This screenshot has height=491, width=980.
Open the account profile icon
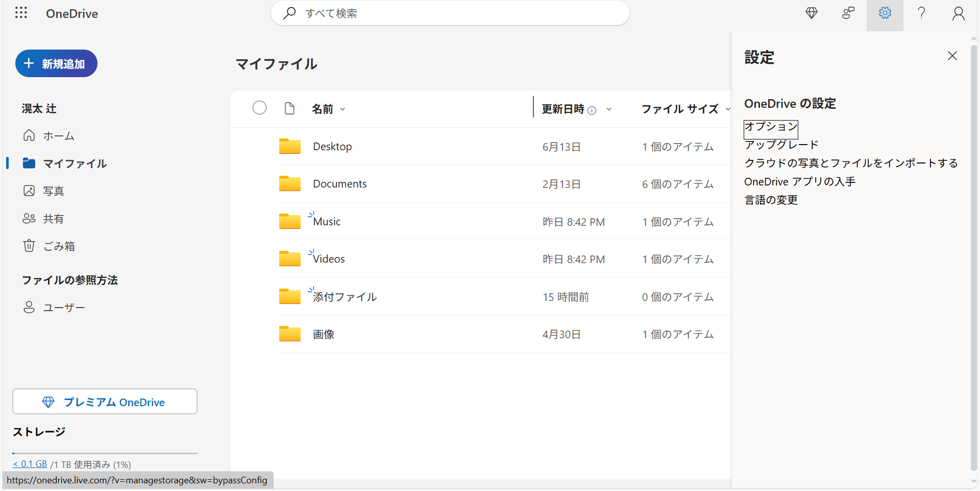click(958, 13)
